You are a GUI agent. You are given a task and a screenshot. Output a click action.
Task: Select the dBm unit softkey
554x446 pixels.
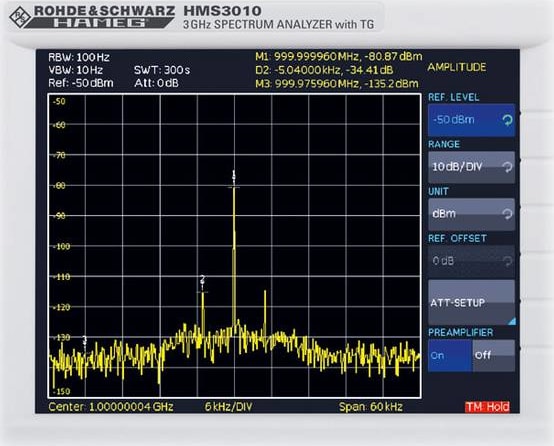(x=471, y=214)
